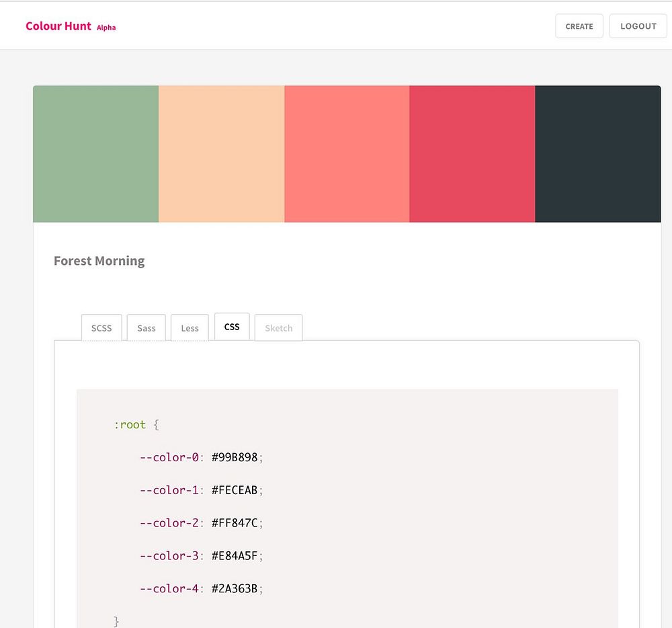Select the peach colour swatch
The height and width of the screenshot is (628, 672).
(x=221, y=154)
